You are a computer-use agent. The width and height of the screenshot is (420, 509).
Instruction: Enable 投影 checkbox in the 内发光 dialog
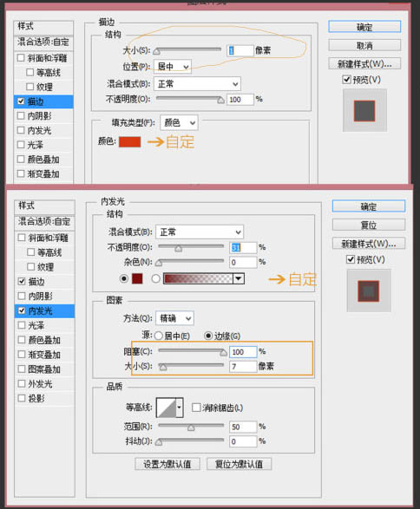(22, 398)
